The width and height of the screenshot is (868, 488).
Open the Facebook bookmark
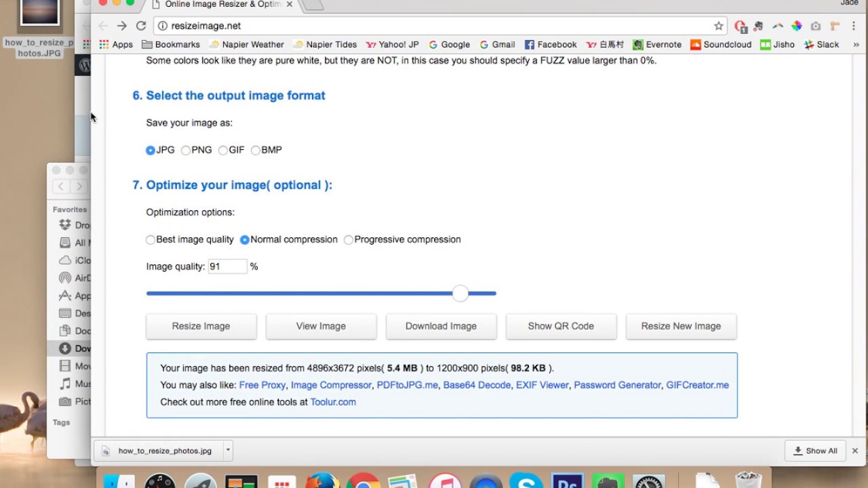pyautogui.click(x=551, y=45)
